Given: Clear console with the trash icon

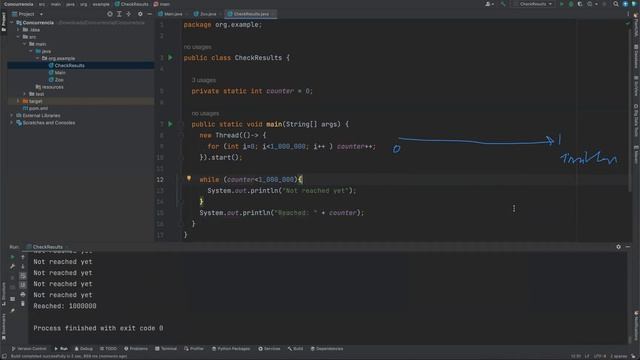Looking at the screenshot, I should click(x=23, y=304).
